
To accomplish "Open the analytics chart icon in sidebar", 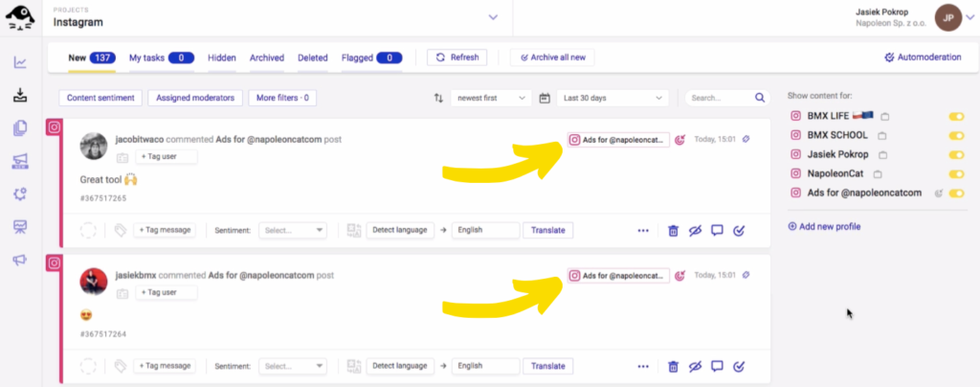I will click(20, 63).
